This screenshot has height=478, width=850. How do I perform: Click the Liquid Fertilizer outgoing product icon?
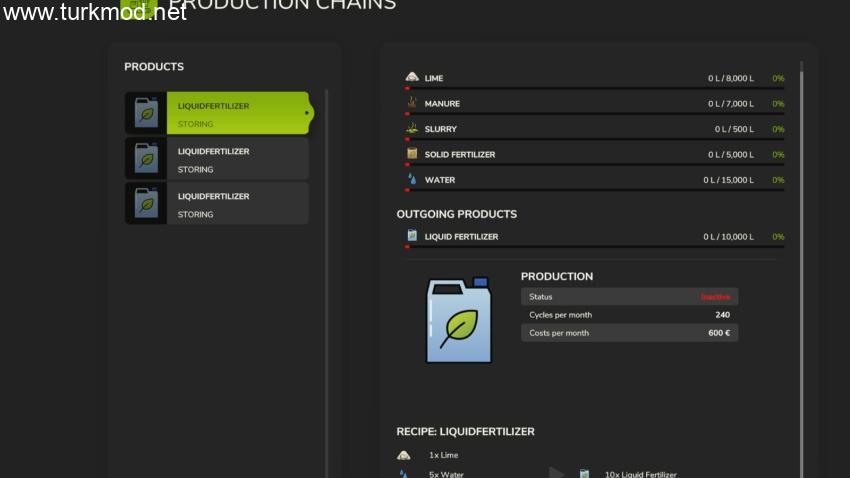[412, 236]
